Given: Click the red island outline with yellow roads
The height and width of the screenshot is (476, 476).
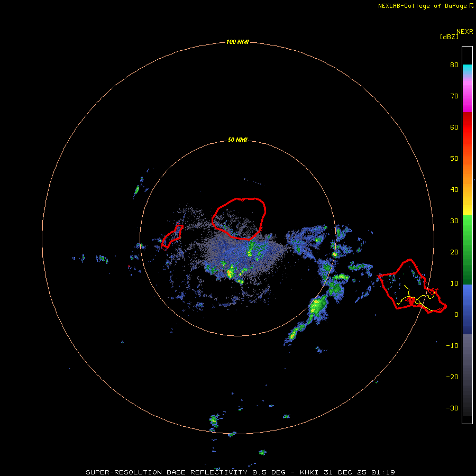Looking at the screenshot, I should [412, 286].
